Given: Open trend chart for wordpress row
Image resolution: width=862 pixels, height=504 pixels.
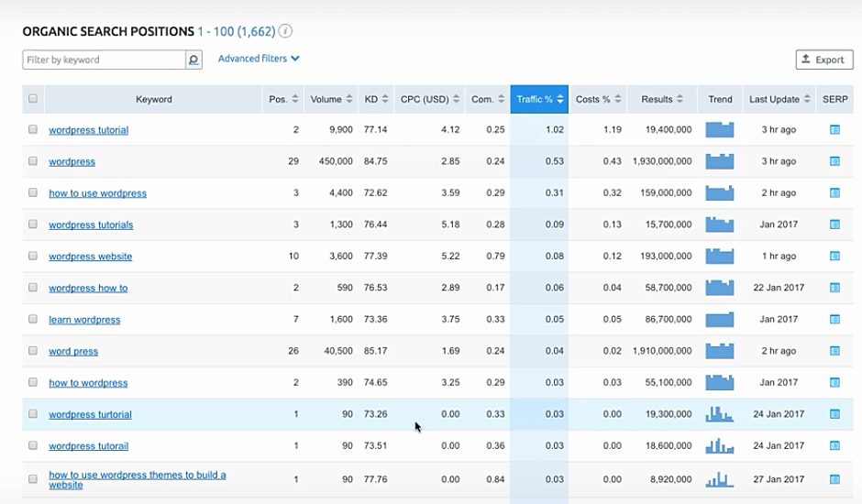Looking at the screenshot, I should 720,161.
